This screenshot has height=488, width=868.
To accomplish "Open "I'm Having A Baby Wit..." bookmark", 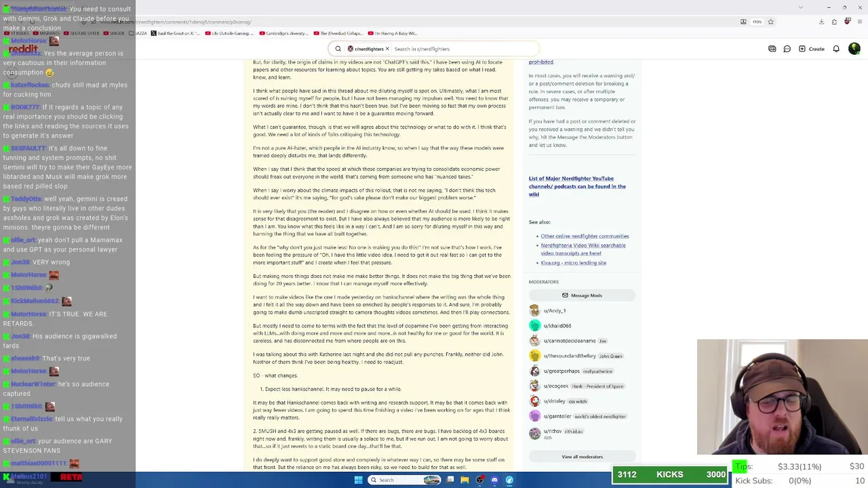I will point(393,33).
